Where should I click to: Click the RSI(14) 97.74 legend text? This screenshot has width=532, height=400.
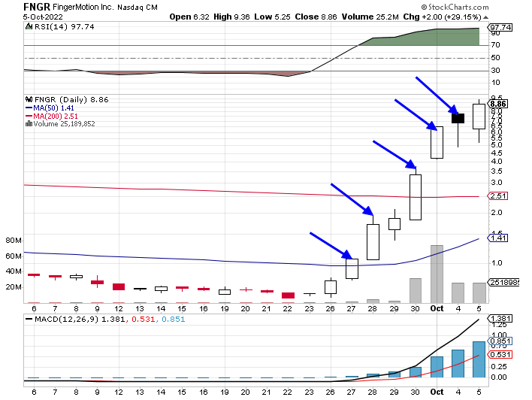pos(65,26)
